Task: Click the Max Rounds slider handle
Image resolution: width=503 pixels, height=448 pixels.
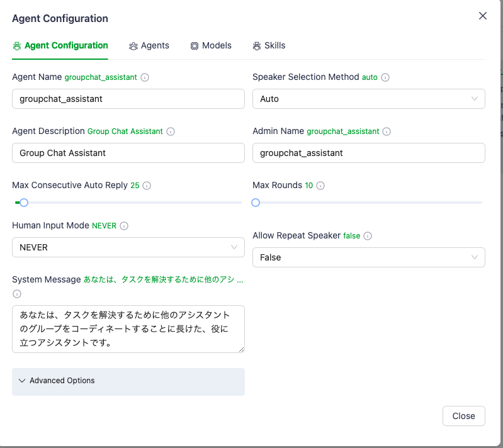Action: click(x=256, y=203)
